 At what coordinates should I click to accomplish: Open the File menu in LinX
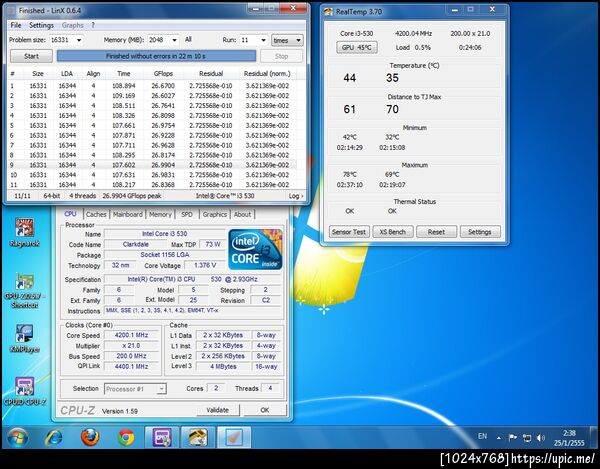[x=16, y=25]
